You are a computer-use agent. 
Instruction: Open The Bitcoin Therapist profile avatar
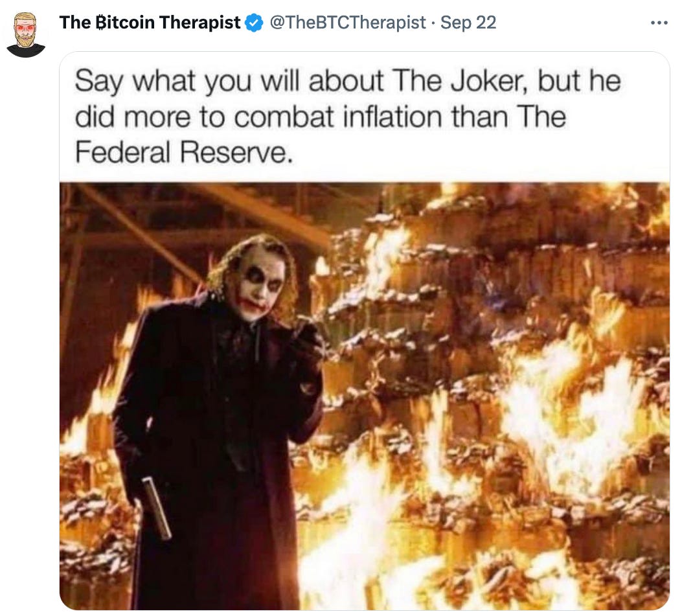(x=26, y=34)
